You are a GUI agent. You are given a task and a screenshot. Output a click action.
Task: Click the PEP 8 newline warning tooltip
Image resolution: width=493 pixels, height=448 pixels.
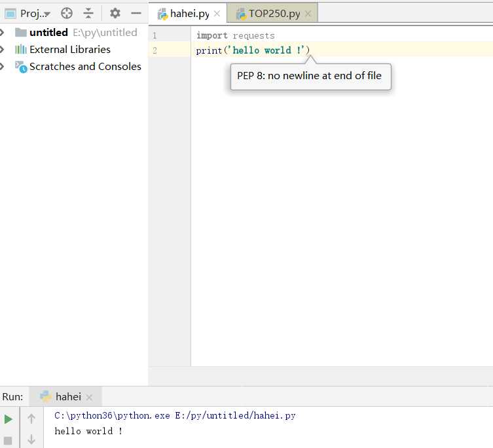310,77
